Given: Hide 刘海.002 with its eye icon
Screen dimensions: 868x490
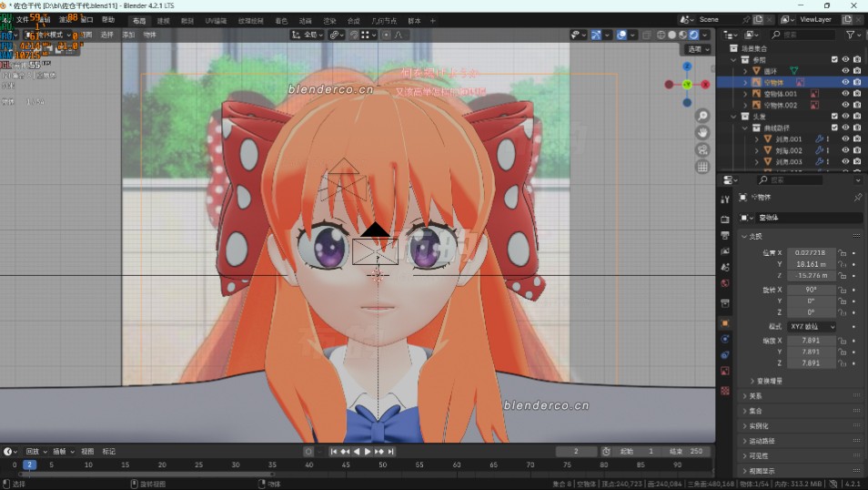Looking at the screenshot, I should click(x=845, y=150).
